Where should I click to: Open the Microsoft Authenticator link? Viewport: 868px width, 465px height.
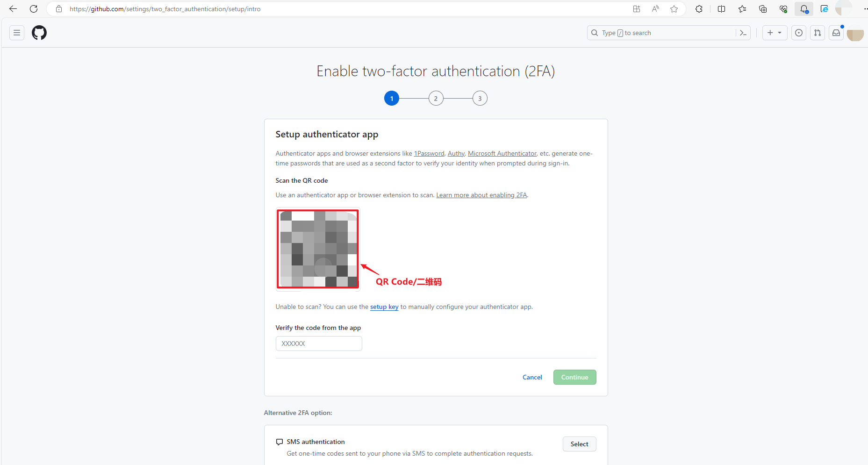coord(502,153)
